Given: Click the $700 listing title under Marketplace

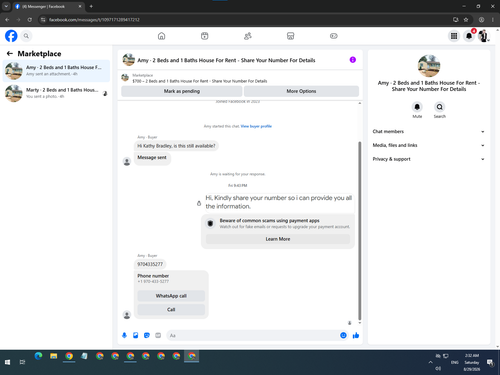Looking at the screenshot, I should [200, 81].
